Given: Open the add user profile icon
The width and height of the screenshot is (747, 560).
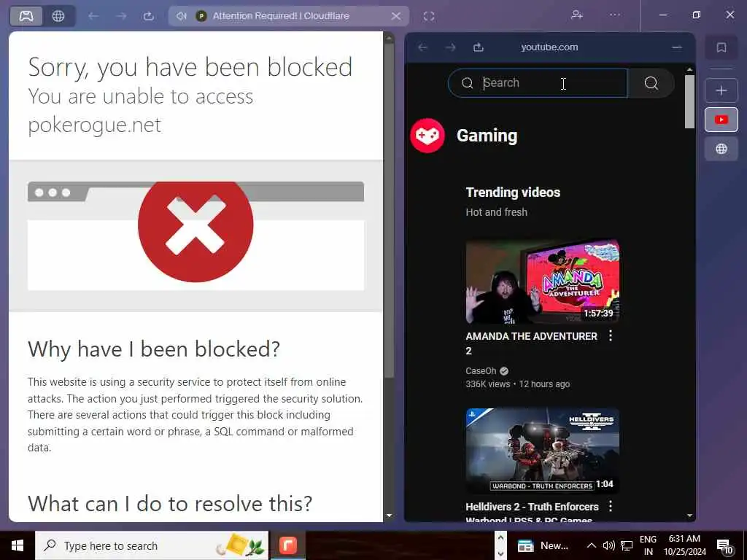Looking at the screenshot, I should pyautogui.click(x=577, y=15).
